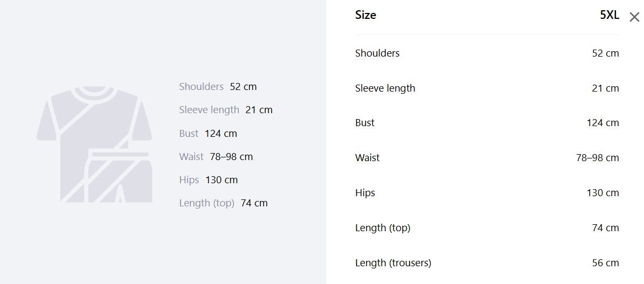Click Shoulders label beside the illustration

pos(201,87)
